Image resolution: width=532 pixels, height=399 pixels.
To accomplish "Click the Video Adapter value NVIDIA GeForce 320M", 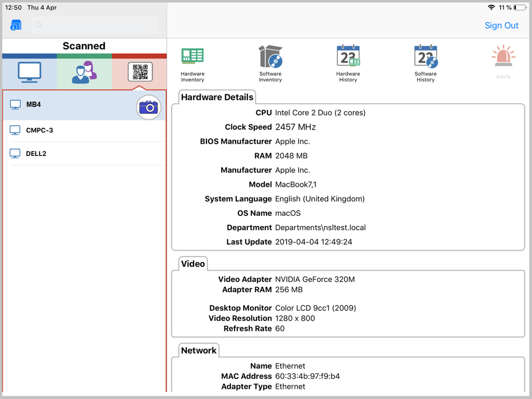I will [315, 279].
